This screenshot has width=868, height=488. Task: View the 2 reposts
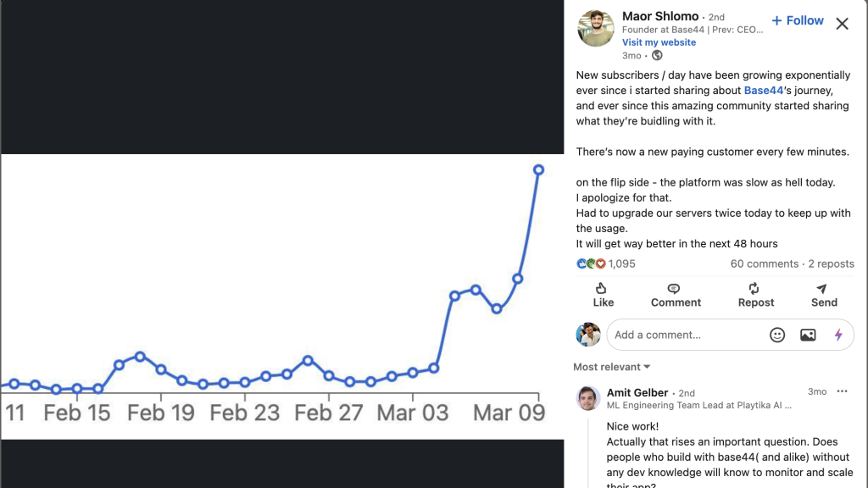click(831, 264)
